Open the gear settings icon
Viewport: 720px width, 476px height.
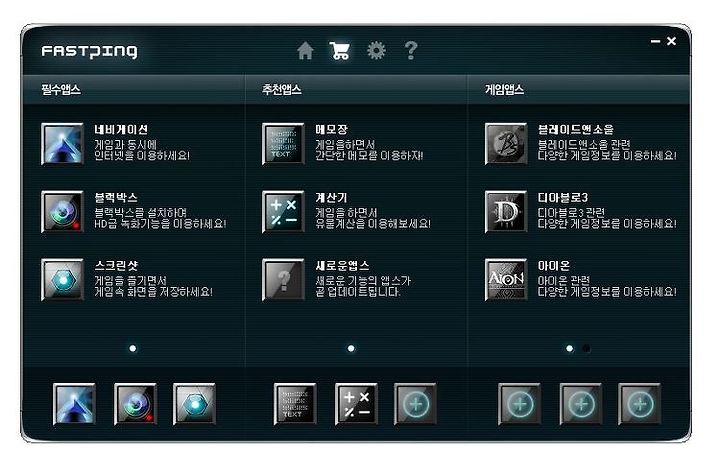pyautogui.click(x=376, y=50)
